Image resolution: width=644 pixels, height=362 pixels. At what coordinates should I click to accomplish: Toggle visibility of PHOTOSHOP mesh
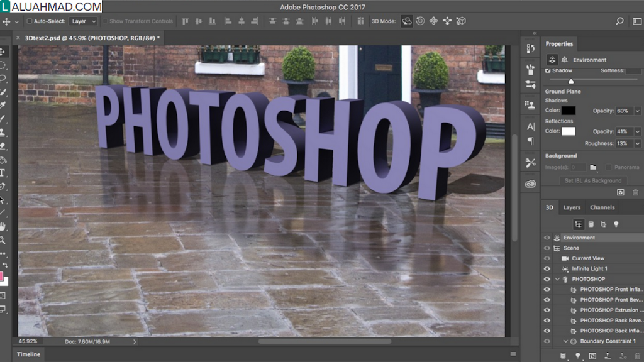pyautogui.click(x=547, y=279)
